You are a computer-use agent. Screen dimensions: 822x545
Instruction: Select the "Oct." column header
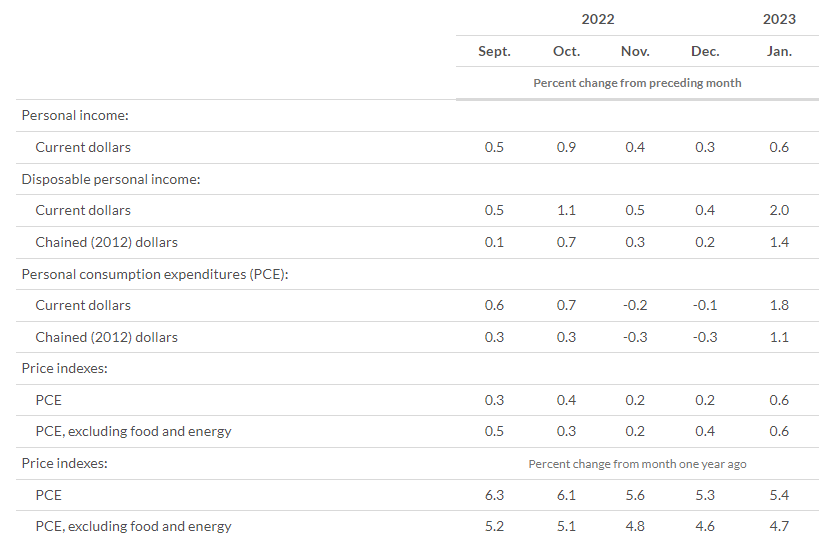pyautogui.click(x=566, y=51)
